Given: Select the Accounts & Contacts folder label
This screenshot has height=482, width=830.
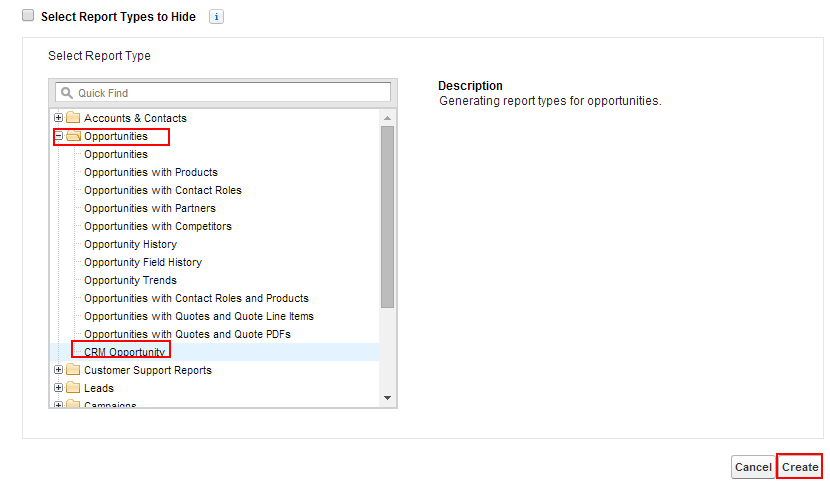Looking at the screenshot, I should (x=135, y=118).
